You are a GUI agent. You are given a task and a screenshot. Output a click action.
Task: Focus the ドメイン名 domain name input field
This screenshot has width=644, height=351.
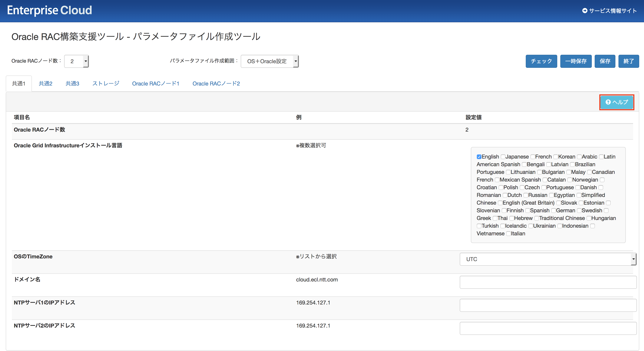point(548,282)
